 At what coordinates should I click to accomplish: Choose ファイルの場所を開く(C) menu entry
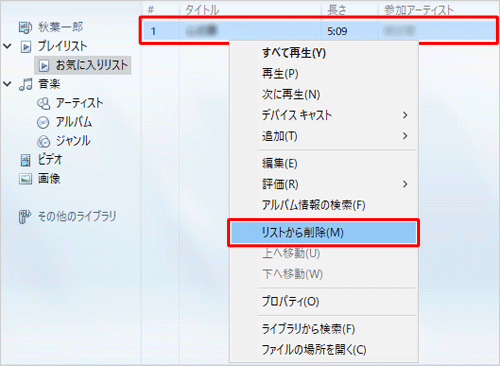click(324, 350)
